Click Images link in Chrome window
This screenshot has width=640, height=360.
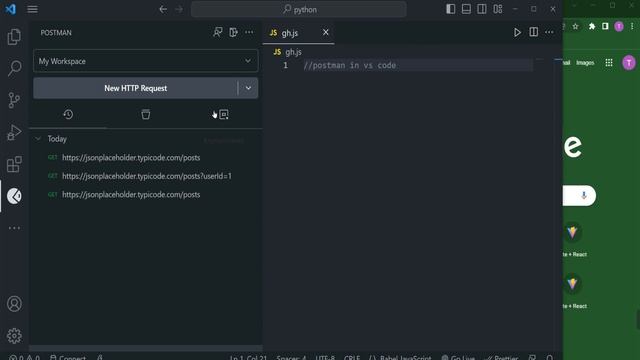point(585,62)
